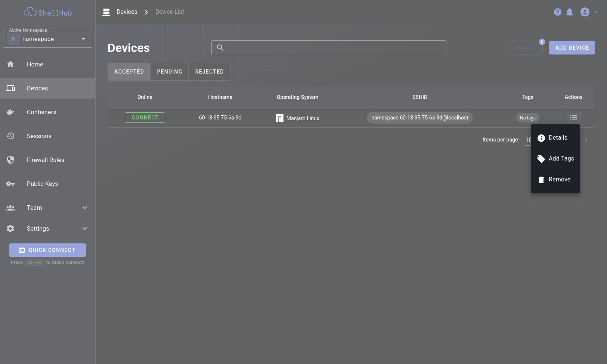Viewport: 607px width, 364px height.
Task: Open Sessions page
Action: [x=47, y=136]
